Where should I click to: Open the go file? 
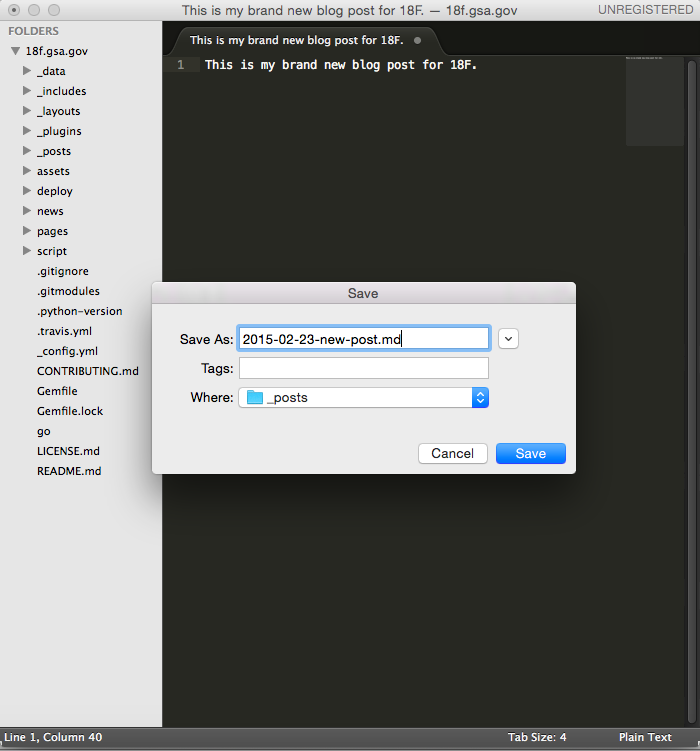tap(44, 432)
